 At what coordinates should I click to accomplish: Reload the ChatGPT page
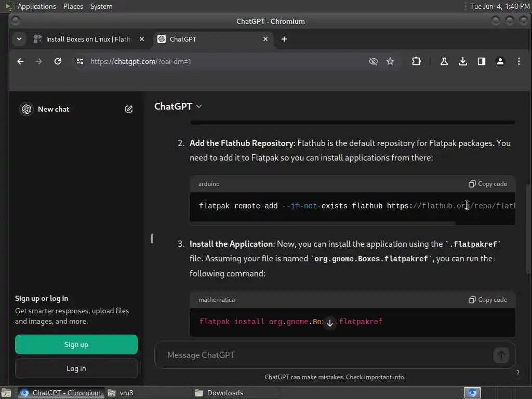click(58, 61)
